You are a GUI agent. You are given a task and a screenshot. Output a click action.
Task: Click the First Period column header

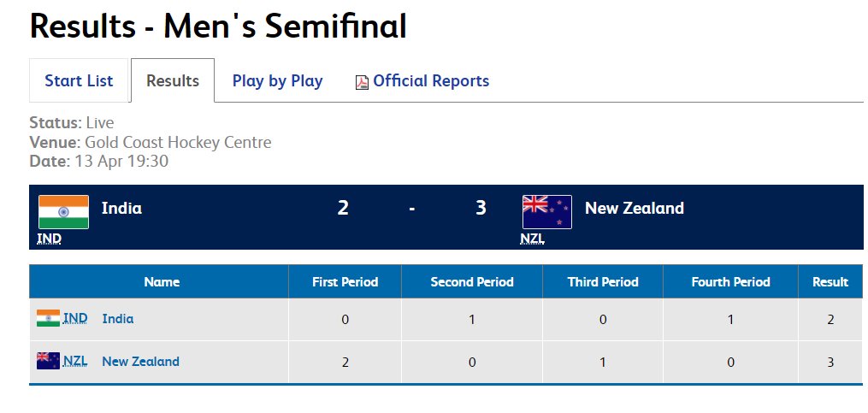tap(345, 282)
